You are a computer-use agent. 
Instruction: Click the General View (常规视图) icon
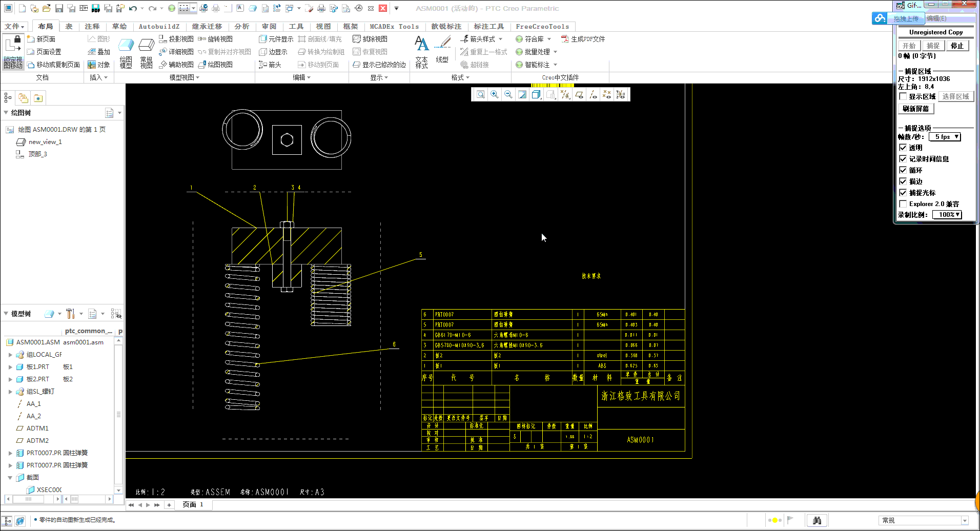click(147, 53)
